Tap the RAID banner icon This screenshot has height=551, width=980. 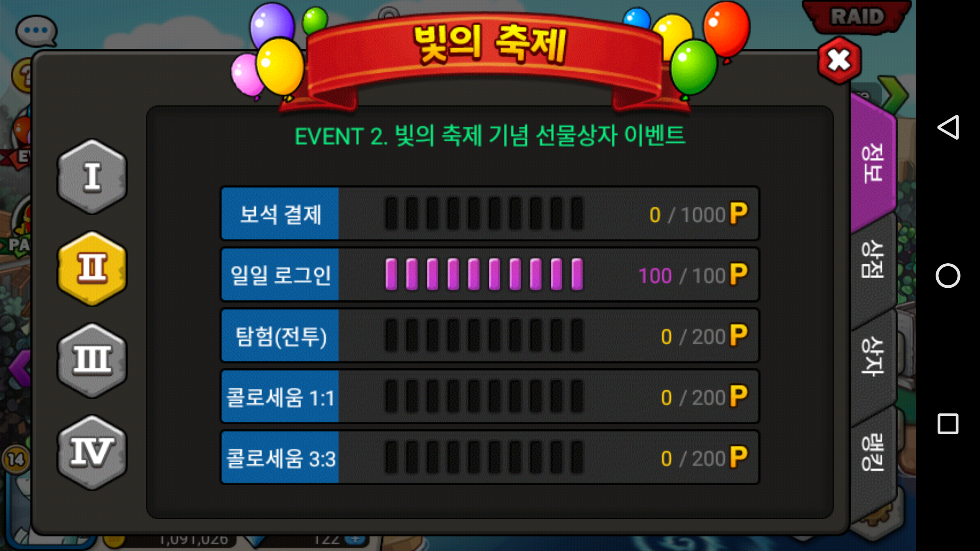coord(857,17)
